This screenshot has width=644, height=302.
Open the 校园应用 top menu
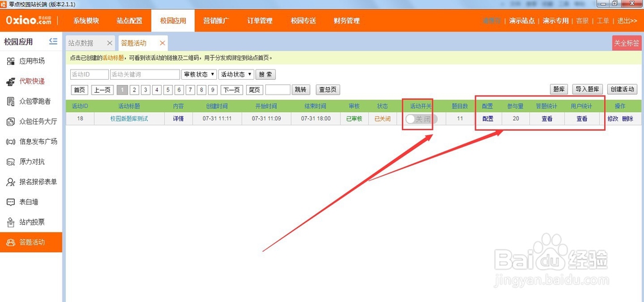click(x=173, y=21)
